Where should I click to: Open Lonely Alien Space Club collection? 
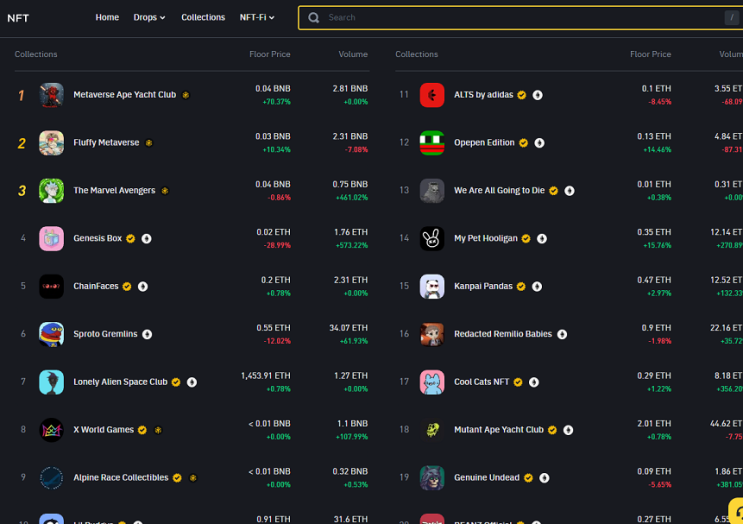tap(120, 382)
